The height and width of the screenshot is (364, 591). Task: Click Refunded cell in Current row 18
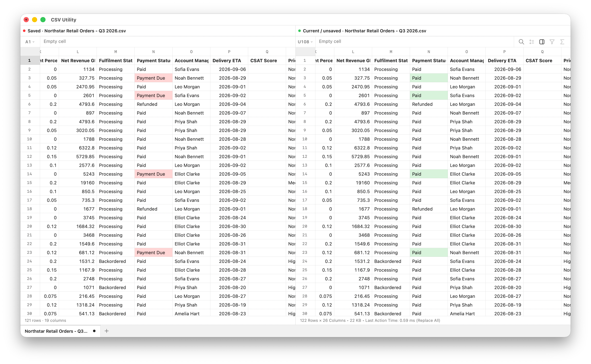coord(429,209)
